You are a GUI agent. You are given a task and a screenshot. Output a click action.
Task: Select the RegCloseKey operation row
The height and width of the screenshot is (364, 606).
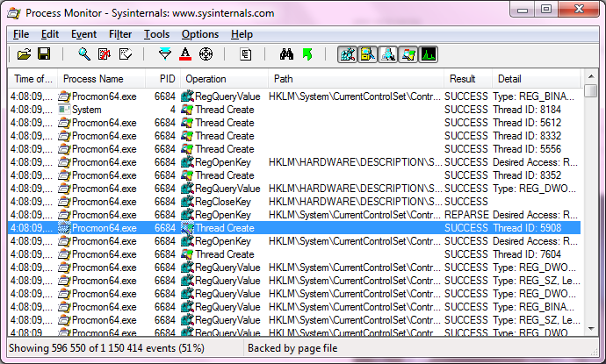click(x=294, y=202)
